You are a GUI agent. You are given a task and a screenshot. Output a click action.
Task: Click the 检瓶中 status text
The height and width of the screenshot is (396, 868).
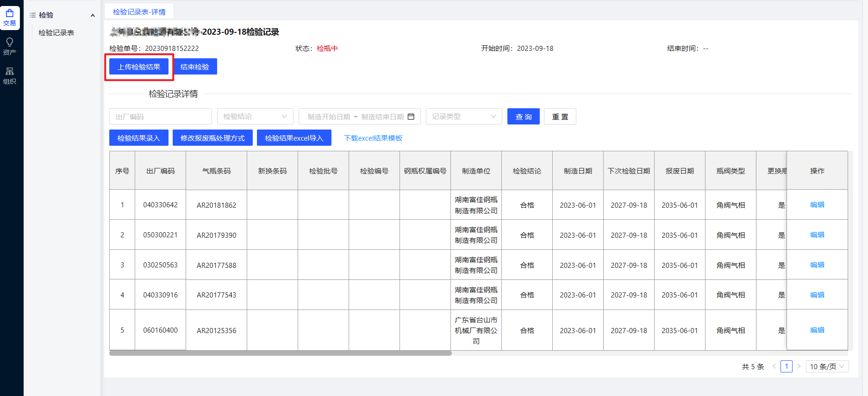click(327, 48)
